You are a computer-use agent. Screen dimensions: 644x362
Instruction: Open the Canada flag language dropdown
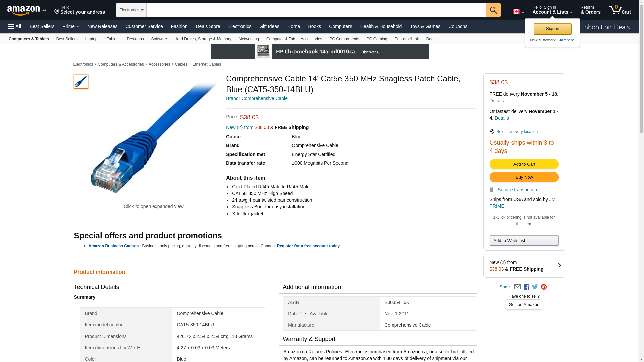[x=518, y=12]
